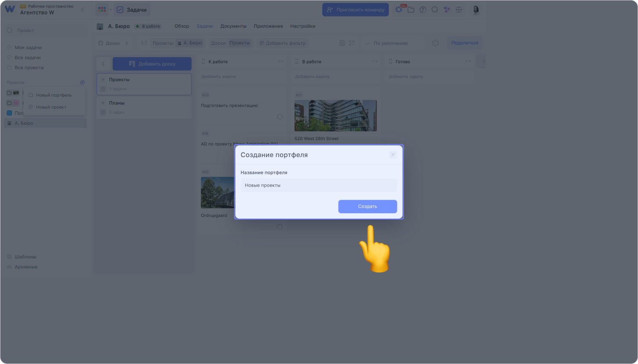The image size is (638, 364).
Task: Switch to the Задачи tab
Action: (x=205, y=26)
